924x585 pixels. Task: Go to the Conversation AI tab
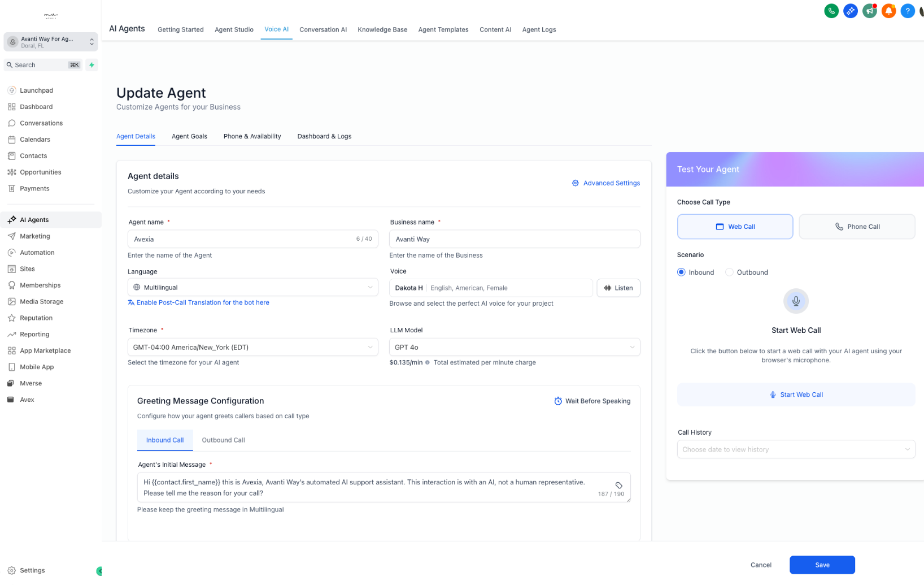323,30
